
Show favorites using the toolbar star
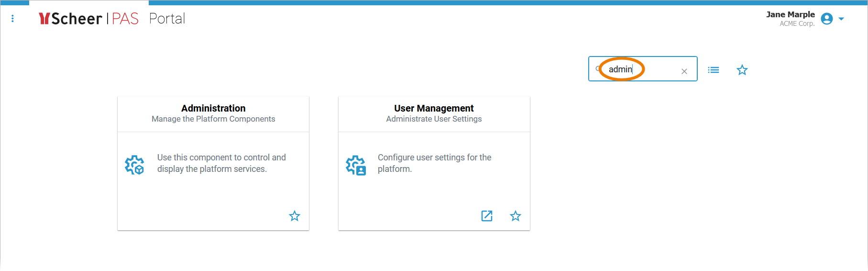click(x=742, y=70)
